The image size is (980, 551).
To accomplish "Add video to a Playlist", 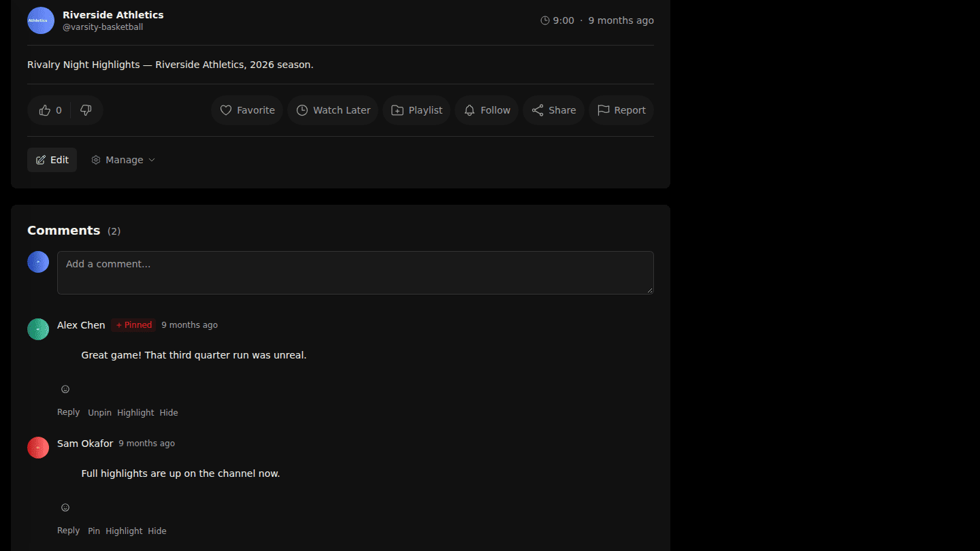I will [x=416, y=110].
